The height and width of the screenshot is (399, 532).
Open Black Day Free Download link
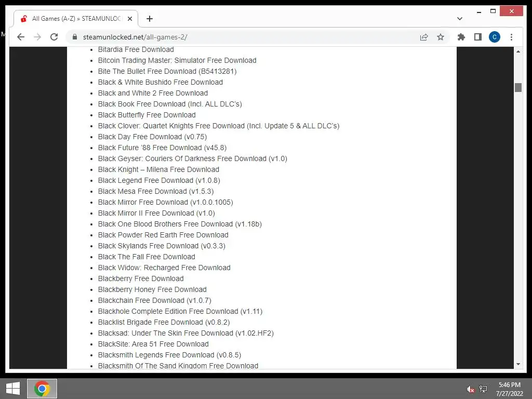click(152, 137)
